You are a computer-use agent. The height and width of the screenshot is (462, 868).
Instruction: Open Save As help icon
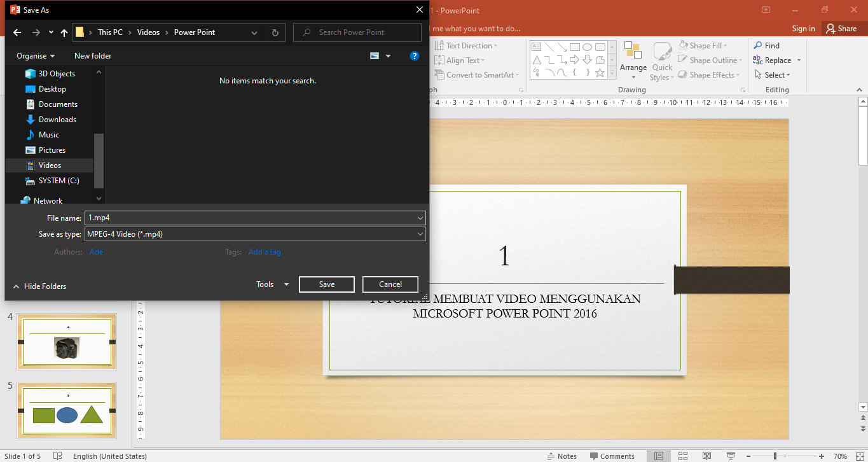[415, 56]
